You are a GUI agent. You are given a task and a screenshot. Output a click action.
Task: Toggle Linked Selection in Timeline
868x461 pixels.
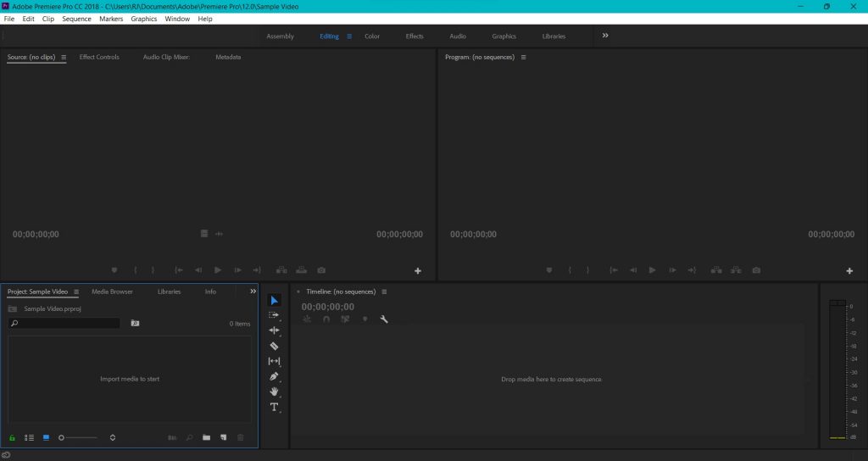(x=346, y=319)
